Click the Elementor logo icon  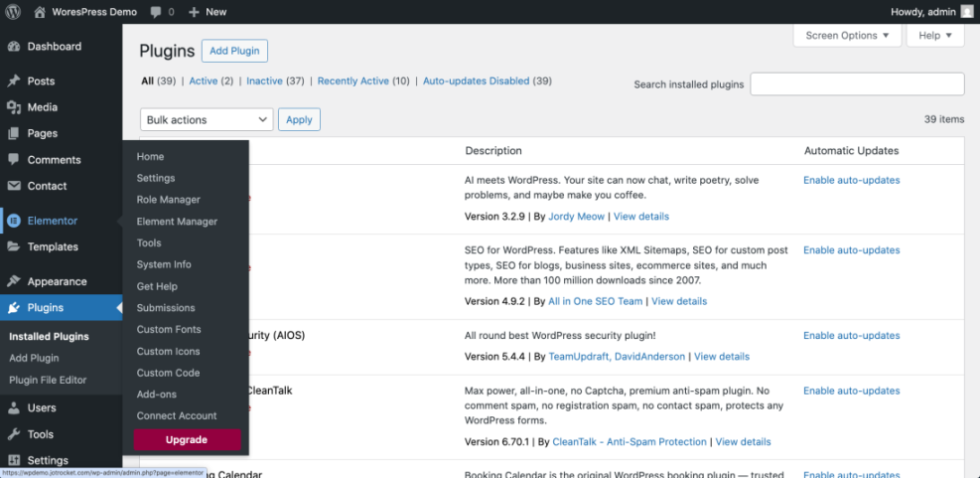14,221
